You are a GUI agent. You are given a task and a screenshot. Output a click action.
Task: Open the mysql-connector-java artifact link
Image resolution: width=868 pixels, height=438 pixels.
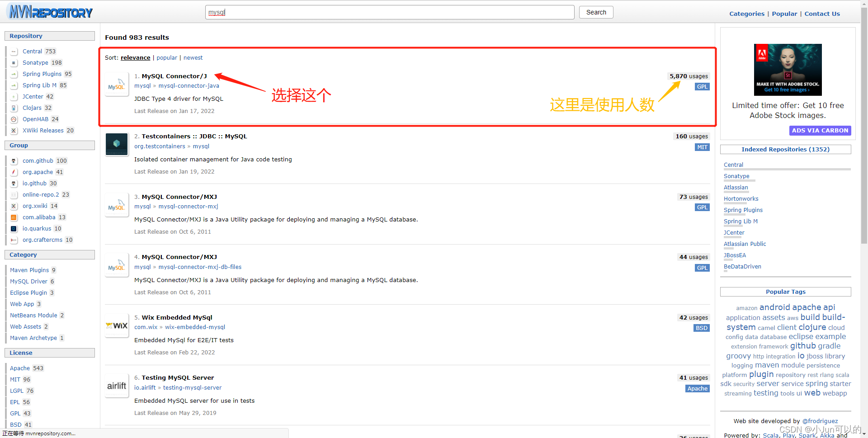coord(189,86)
